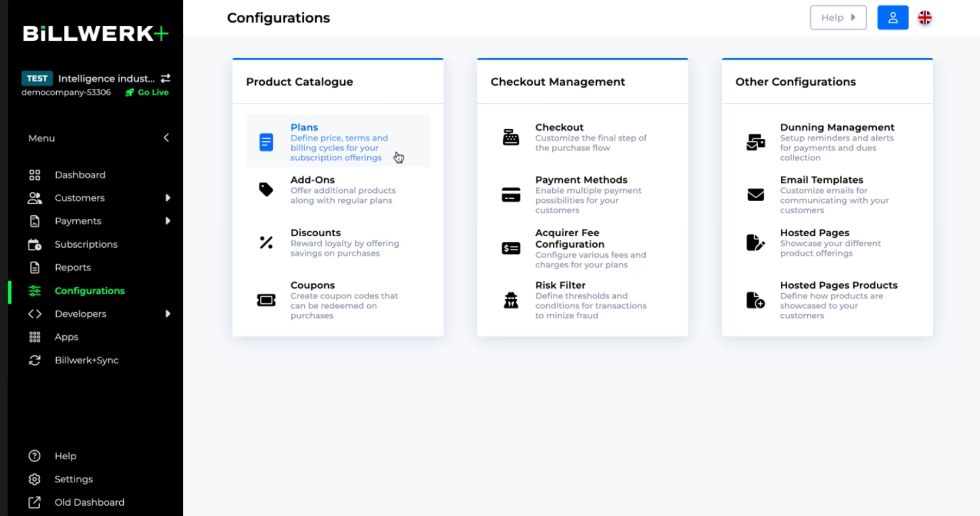This screenshot has height=516, width=980.
Task: Click the Discounts percent icon
Action: pos(266,243)
